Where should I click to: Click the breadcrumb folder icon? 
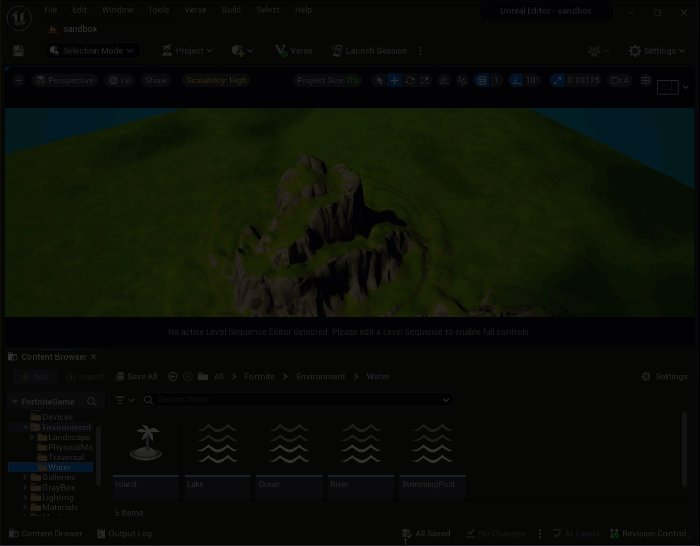[x=203, y=377]
